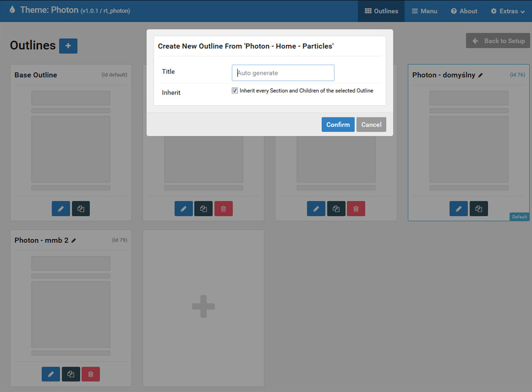Edit the outline card right of Base Outline
532x392 pixels.
tap(183, 209)
